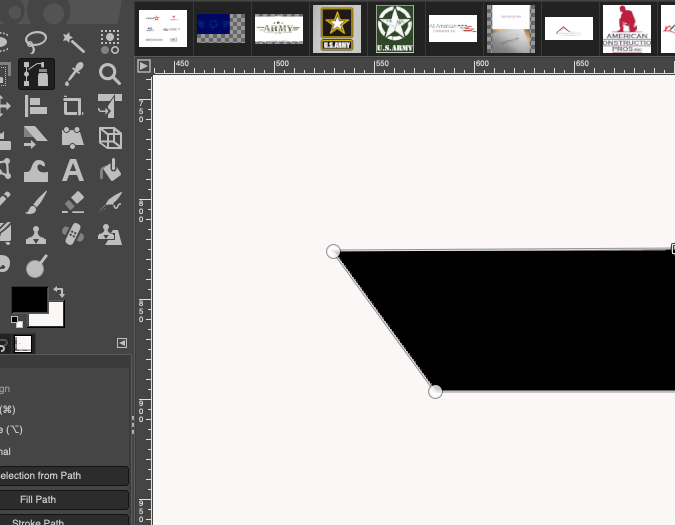Select the 3D Transform cube tool
This screenshot has width=675, height=525.
pos(110,138)
